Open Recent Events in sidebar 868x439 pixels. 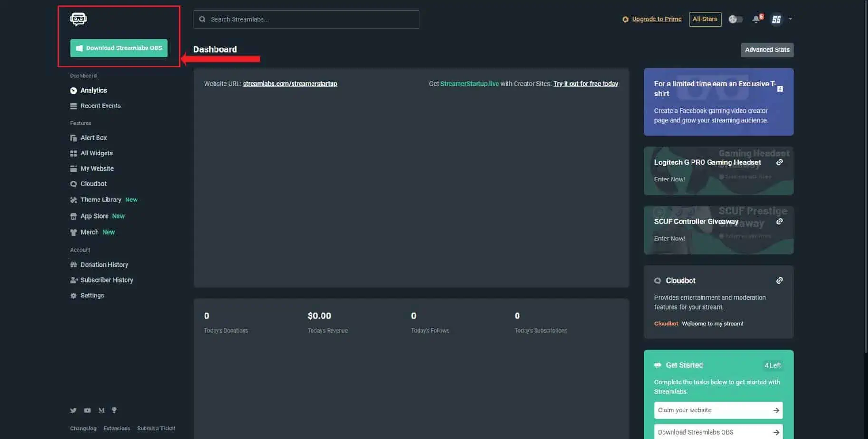[100, 105]
